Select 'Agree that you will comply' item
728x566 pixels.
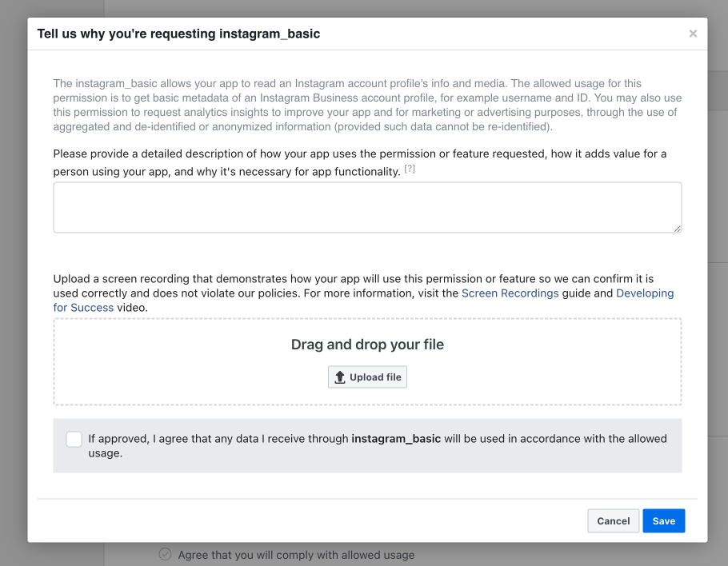tap(296, 555)
